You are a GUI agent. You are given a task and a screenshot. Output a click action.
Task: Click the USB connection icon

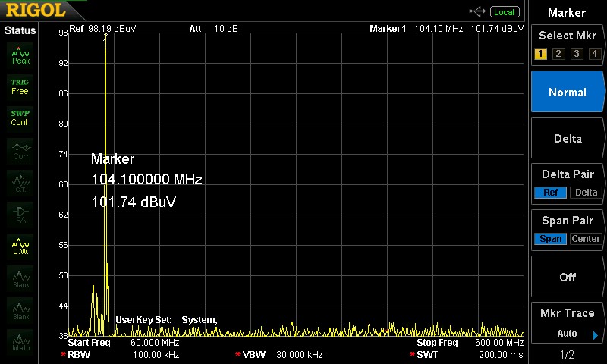(x=477, y=11)
